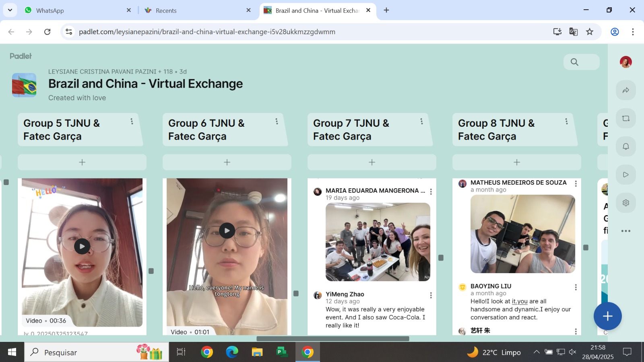Click the horizontal scrollbar at the bottom

coord(332,339)
